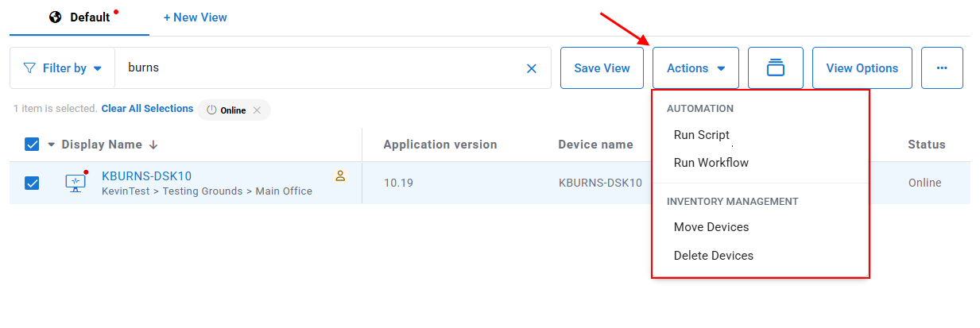Toggle the select-all header checkbox
Screen dimensions: 980x328
(x=33, y=145)
